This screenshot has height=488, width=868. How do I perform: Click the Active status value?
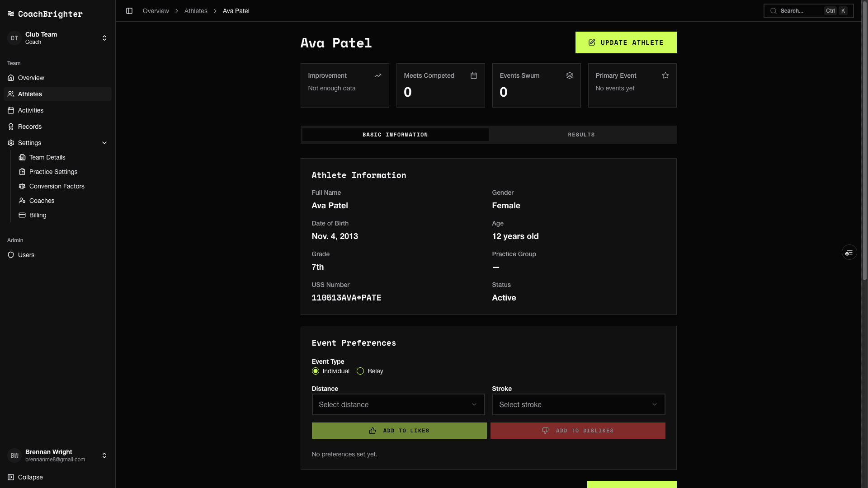pyautogui.click(x=504, y=298)
